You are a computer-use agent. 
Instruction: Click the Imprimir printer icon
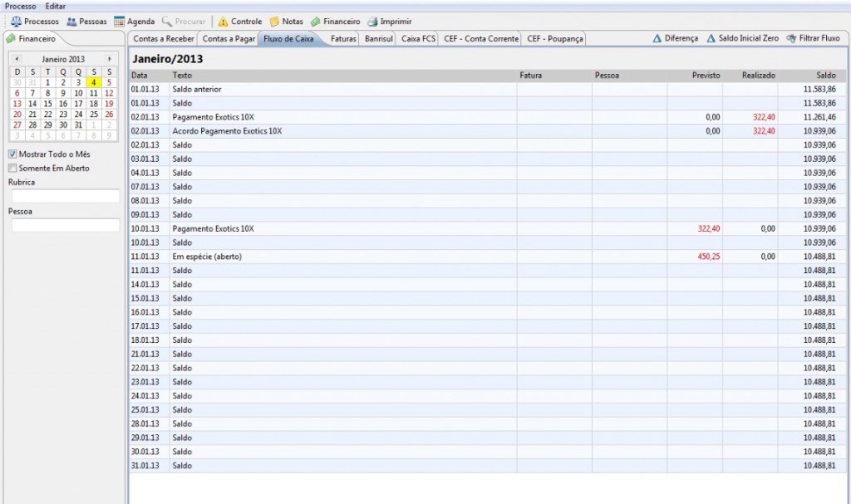(373, 22)
